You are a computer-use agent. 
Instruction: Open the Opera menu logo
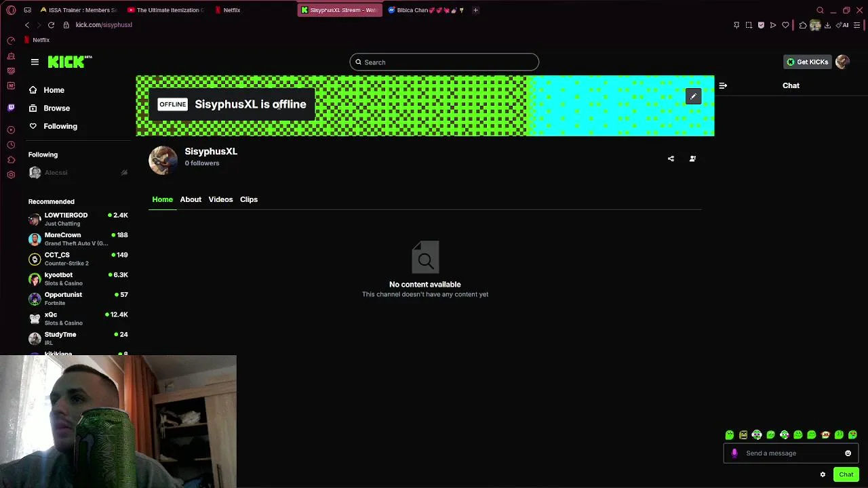pyautogui.click(x=11, y=10)
